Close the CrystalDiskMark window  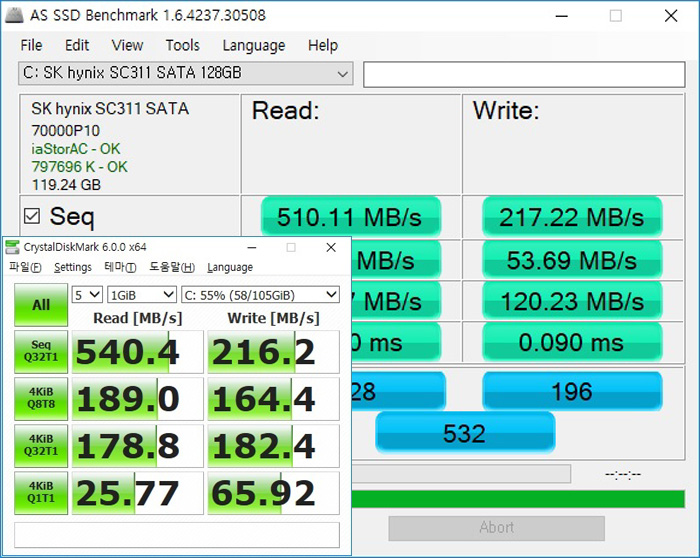[x=331, y=248]
